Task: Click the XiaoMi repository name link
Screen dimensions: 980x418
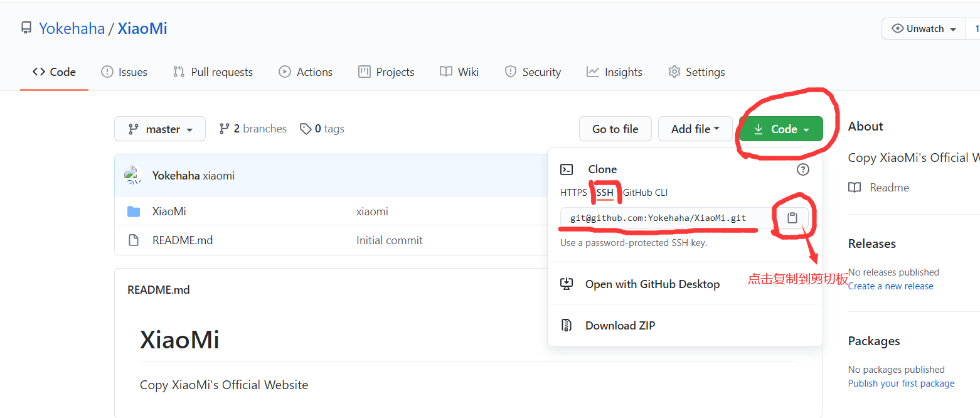Action: coord(142,28)
